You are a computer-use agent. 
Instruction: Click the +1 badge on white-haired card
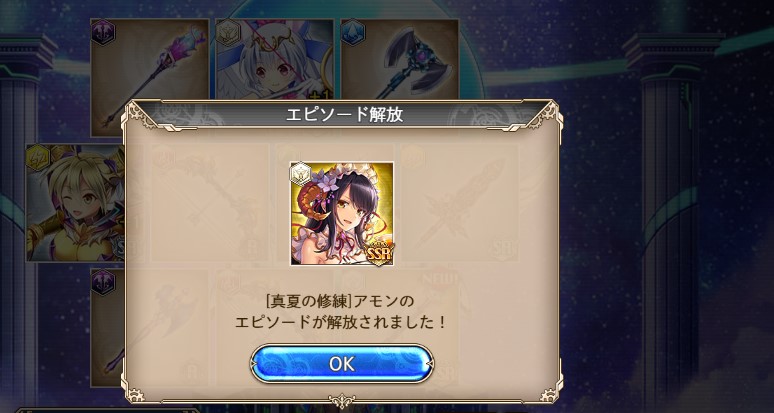click(x=323, y=94)
